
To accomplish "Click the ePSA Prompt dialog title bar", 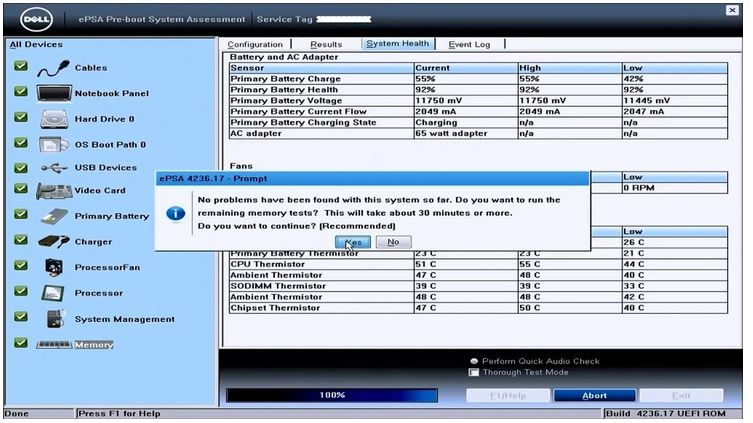I will point(372,179).
